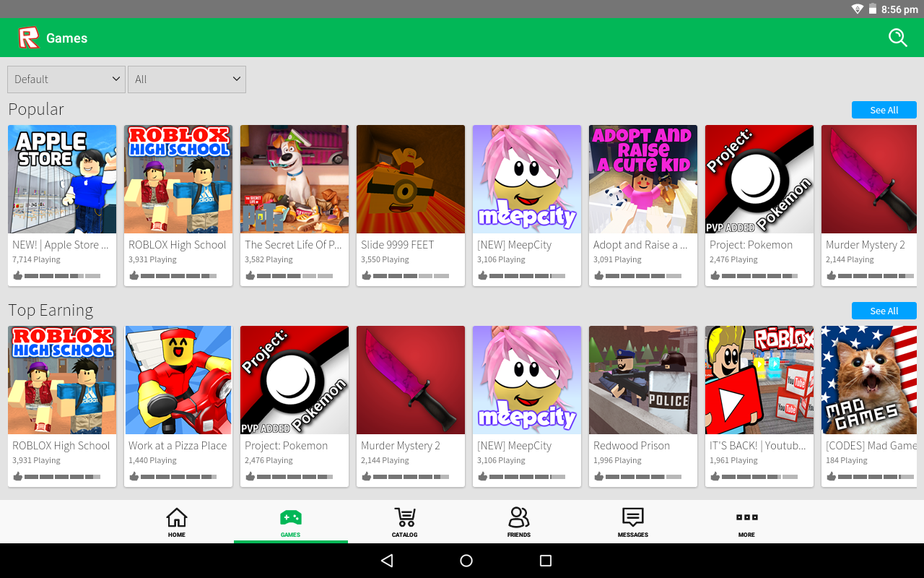Image resolution: width=924 pixels, height=578 pixels.
Task: Tap the Roblox logo in header
Action: [x=29, y=38]
